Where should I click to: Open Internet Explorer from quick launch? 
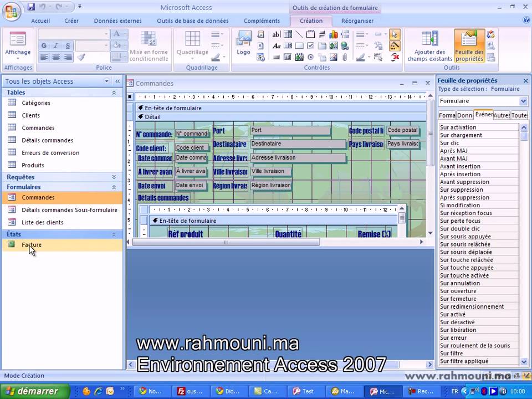click(99, 391)
